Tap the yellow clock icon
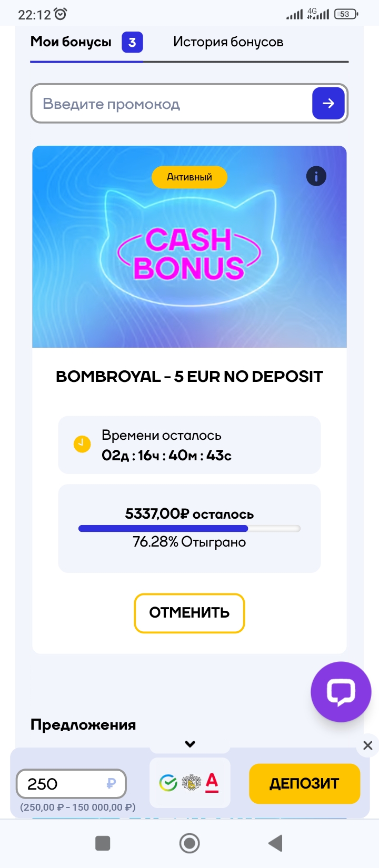This screenshot has height=868, width=379. [82, 444]
